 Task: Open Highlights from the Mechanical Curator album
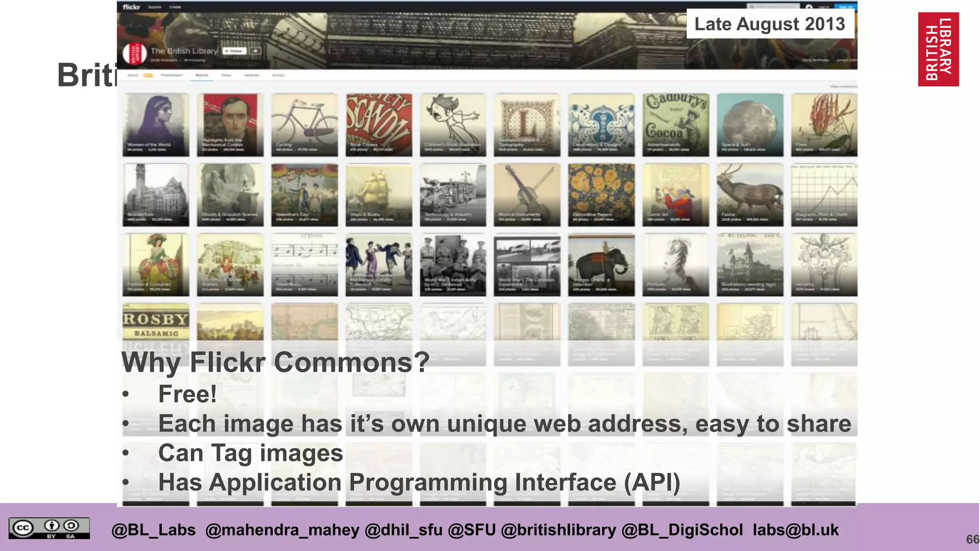point(230,125)
